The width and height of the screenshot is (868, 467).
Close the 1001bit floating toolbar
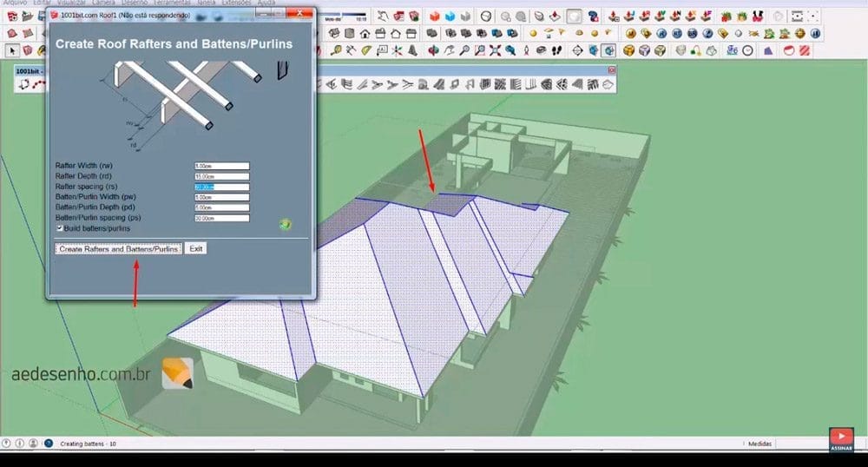click(612, 70)
